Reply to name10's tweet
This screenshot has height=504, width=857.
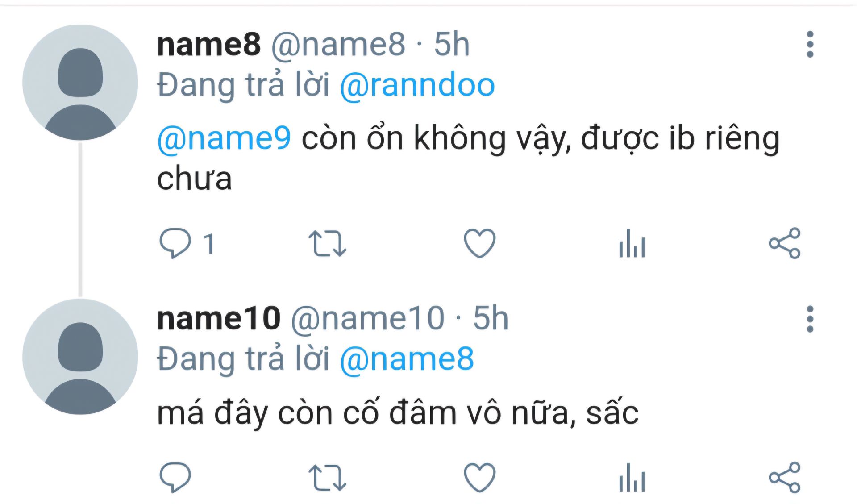pos(175,478)
